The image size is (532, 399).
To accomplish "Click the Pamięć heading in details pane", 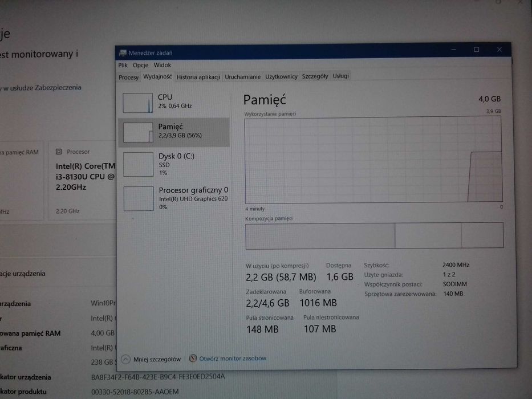I will [x=265, y=100].
